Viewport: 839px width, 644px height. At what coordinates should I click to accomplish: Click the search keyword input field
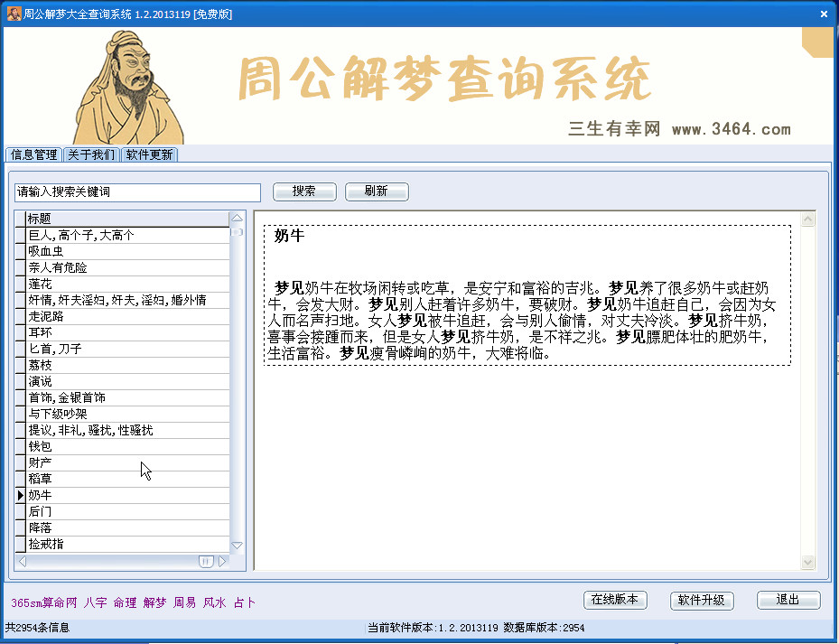pyautogui.click(x=137, y=192)
